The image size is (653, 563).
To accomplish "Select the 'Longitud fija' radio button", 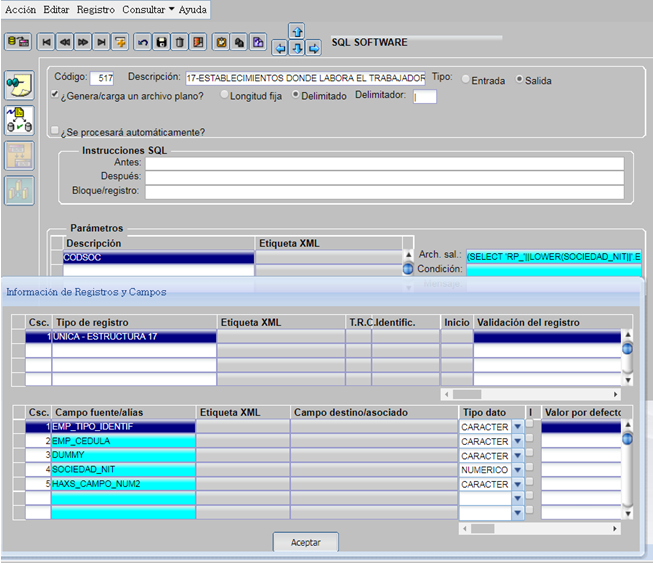I will click(224, 96).
